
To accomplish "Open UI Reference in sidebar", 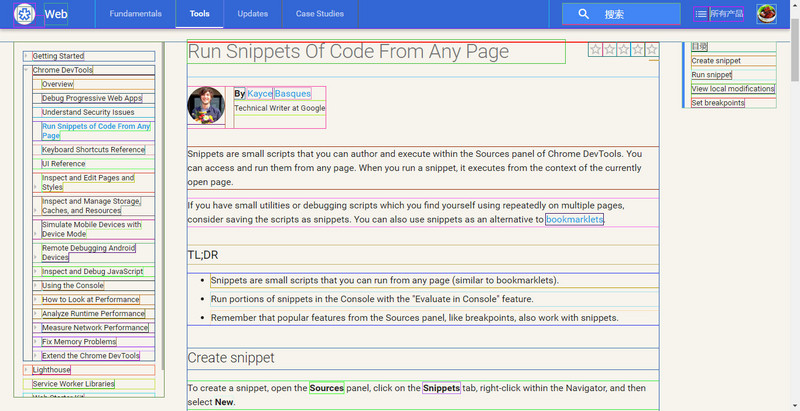I will (x=64, y=164).
